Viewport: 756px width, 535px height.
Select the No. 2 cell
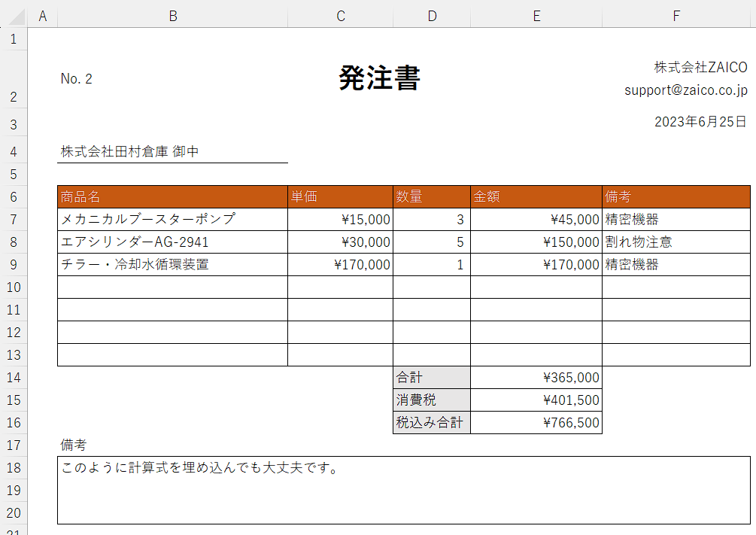[x=77, y=79]
